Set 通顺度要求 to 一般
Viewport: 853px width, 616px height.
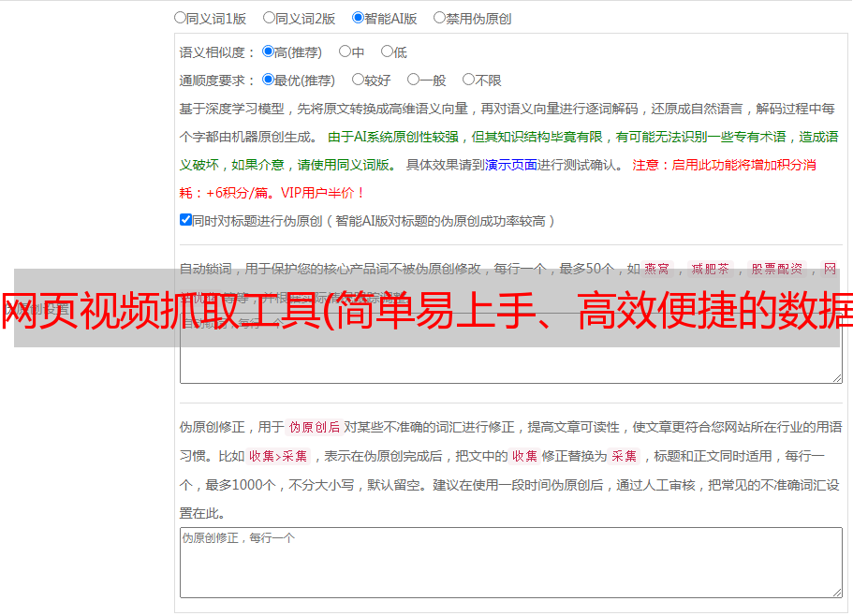tap(414, 80)
